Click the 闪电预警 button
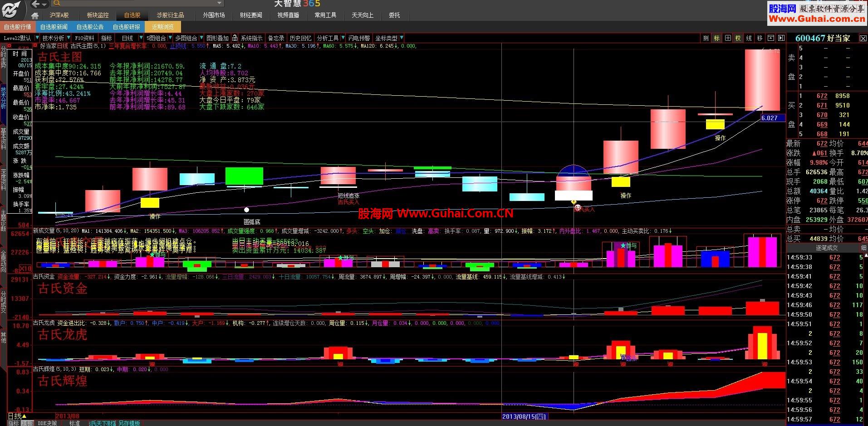Viewport: 868px width, 426px height. tap(359, 38)
